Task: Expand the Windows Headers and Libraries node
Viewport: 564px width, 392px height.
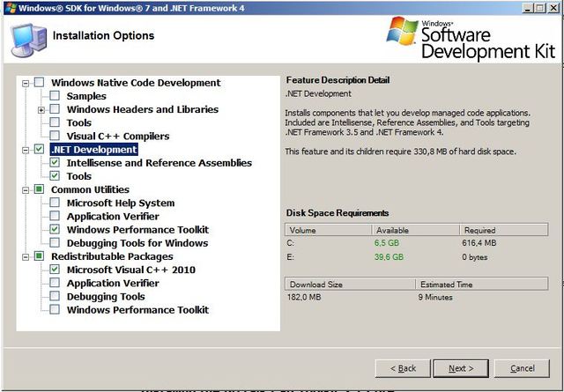Action: click(41, 110)
